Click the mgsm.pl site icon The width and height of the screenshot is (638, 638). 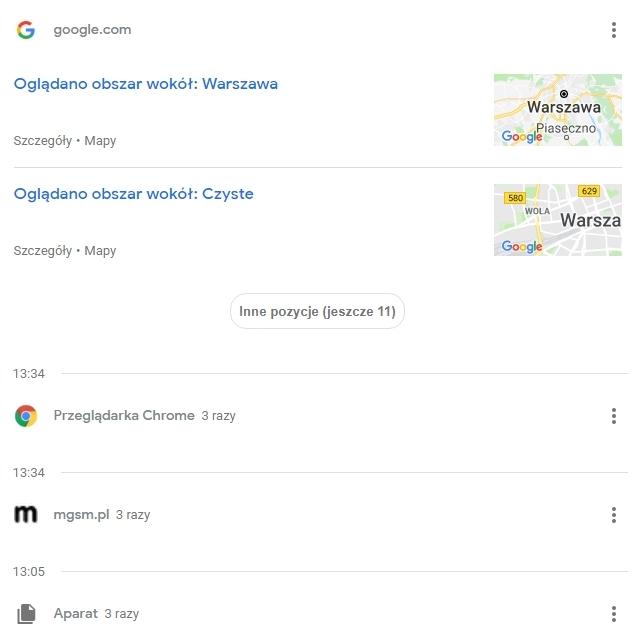[x=26, y=515]
